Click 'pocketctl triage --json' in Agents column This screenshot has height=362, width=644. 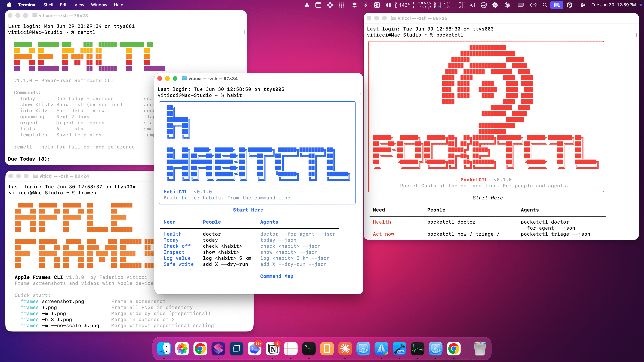pyautogui.click(x=555, y=234)
